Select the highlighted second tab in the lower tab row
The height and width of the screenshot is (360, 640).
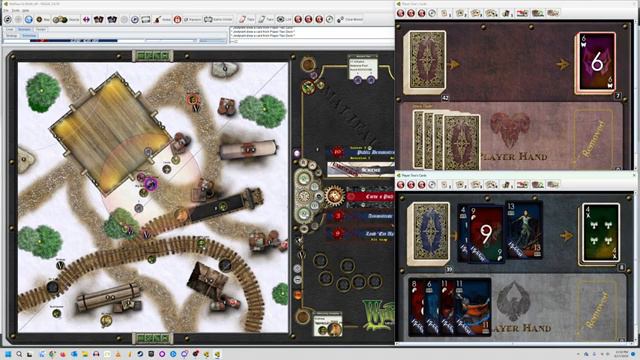pos(29,36)
